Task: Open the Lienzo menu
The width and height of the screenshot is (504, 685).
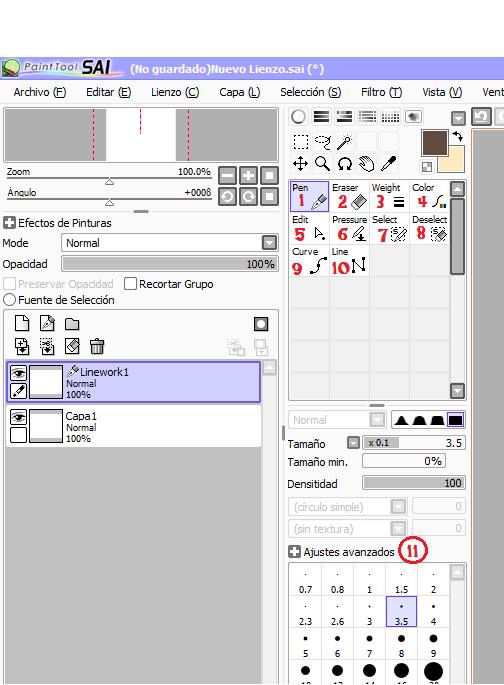Action: (x=175, y=92)
